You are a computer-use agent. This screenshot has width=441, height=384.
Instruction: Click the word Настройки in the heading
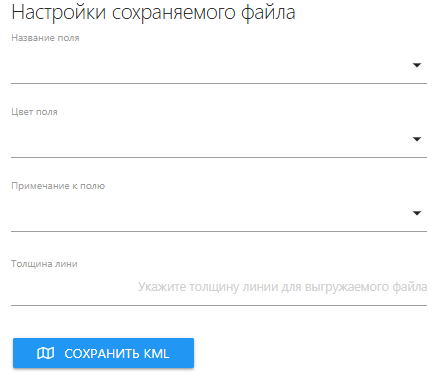tap(59, 13)
